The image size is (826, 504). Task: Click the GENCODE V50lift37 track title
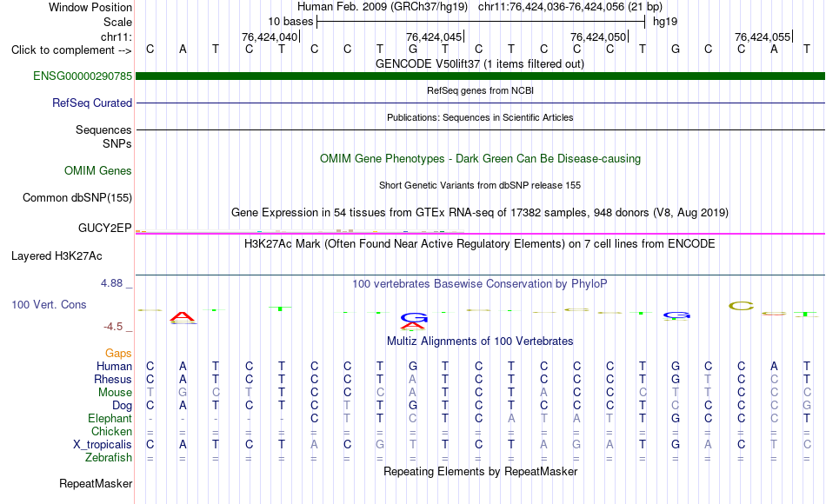(479, 63)
